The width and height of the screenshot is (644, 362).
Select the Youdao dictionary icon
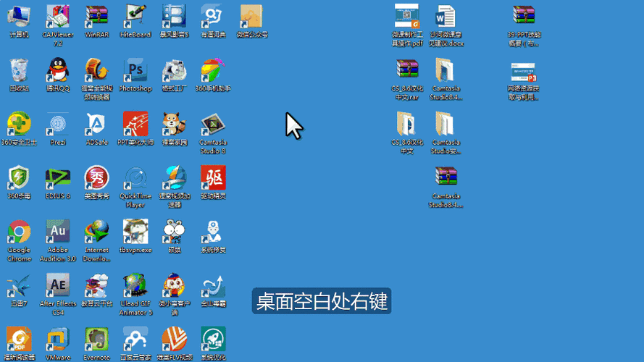[213, 17]
